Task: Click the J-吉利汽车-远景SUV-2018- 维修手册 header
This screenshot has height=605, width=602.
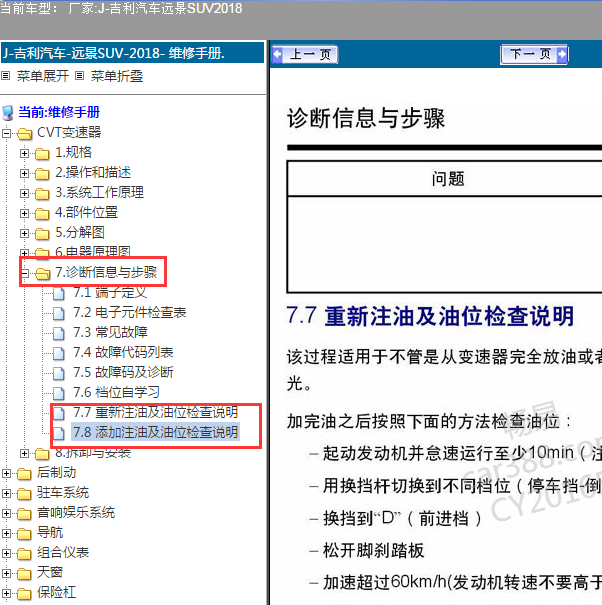Action: click(x=132, y=53)
